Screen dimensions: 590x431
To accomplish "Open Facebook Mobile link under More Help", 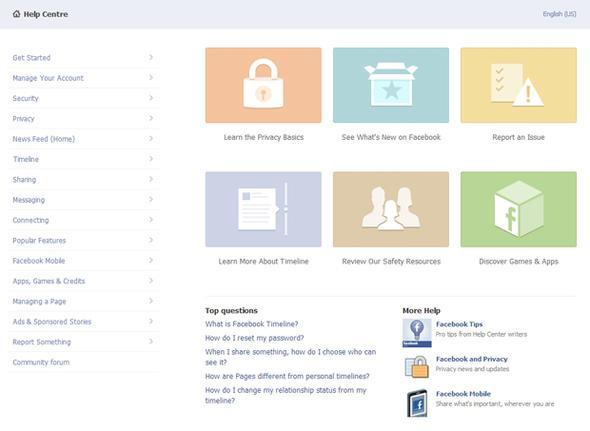I will (x=463, y=394).
